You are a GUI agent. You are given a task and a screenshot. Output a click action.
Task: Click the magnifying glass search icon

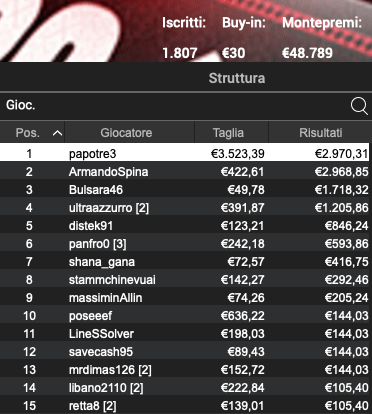coord(359,106)
